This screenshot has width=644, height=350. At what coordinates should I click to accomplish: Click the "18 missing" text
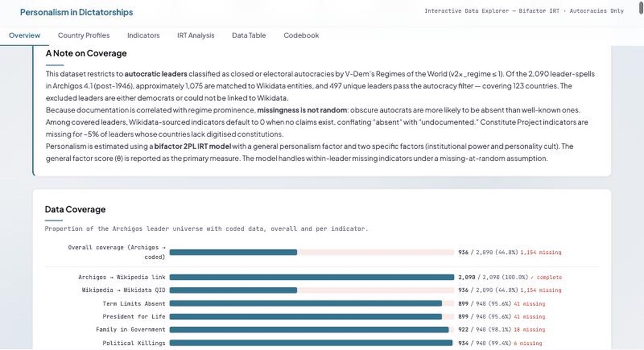tap(529, 330)
